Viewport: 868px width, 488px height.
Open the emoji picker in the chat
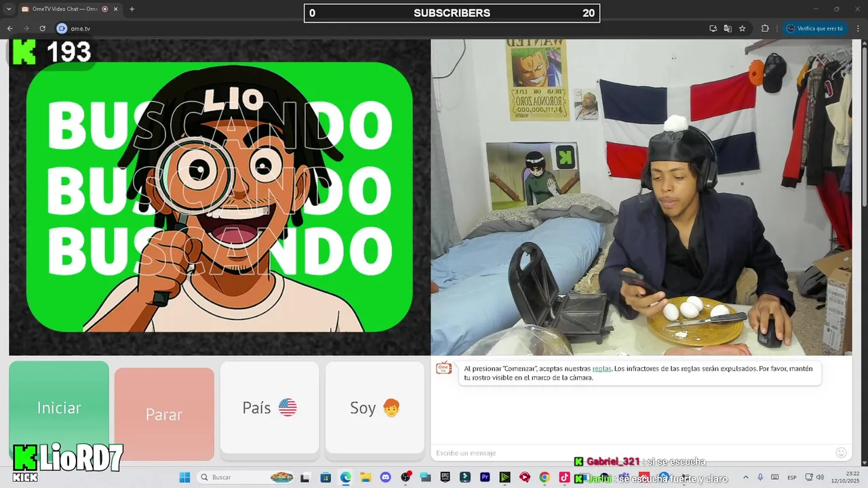point(841,453)
